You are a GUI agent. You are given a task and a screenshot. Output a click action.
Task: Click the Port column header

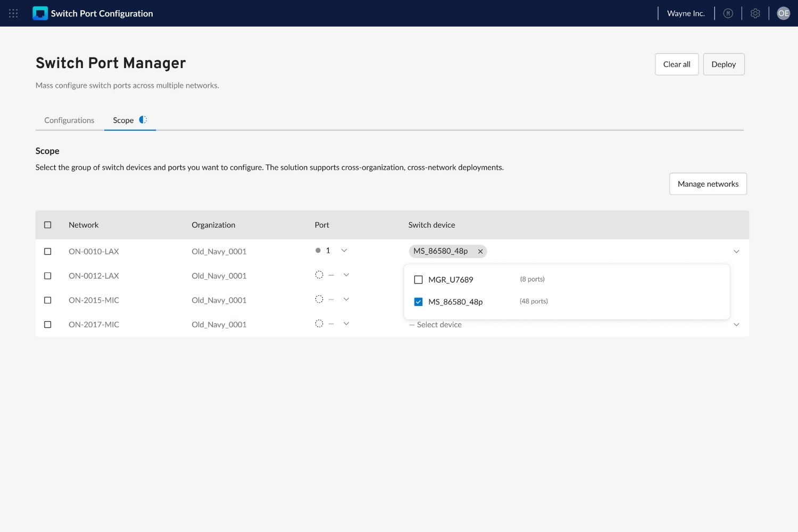tap(322, 225)
